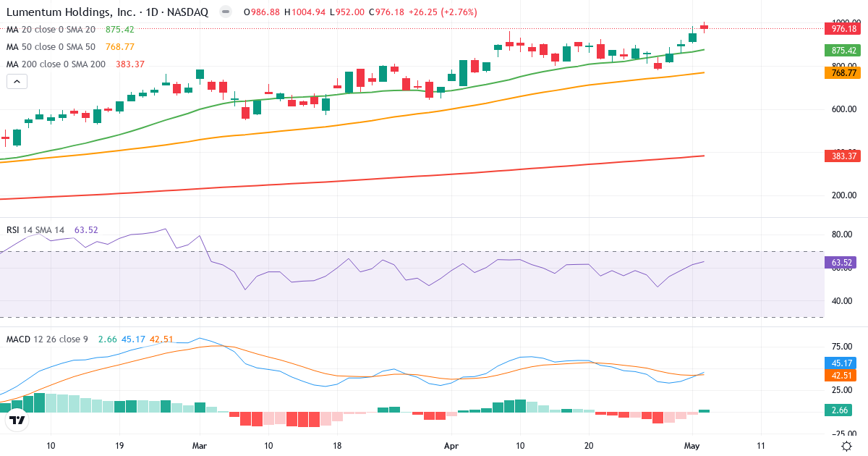Collapse the indicator legend chevron
This screenshot has width=868, height=456.
point(17,82)
